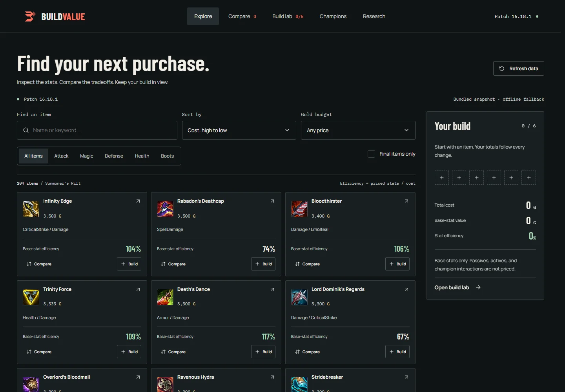The width and height of the screenshot is (565, 392).
Task: Open the Build lab tab
Action: (x=288, y=16)
